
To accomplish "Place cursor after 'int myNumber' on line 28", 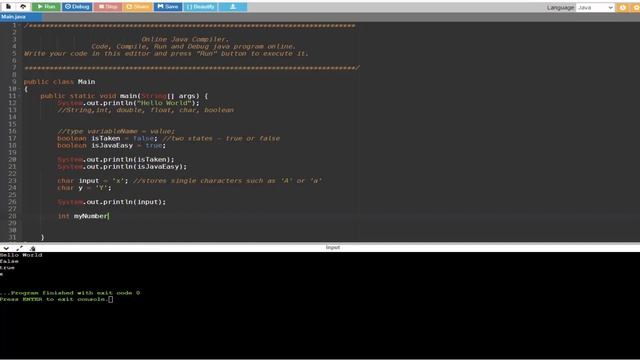I will pyautogui.click(x=109, y=216).
